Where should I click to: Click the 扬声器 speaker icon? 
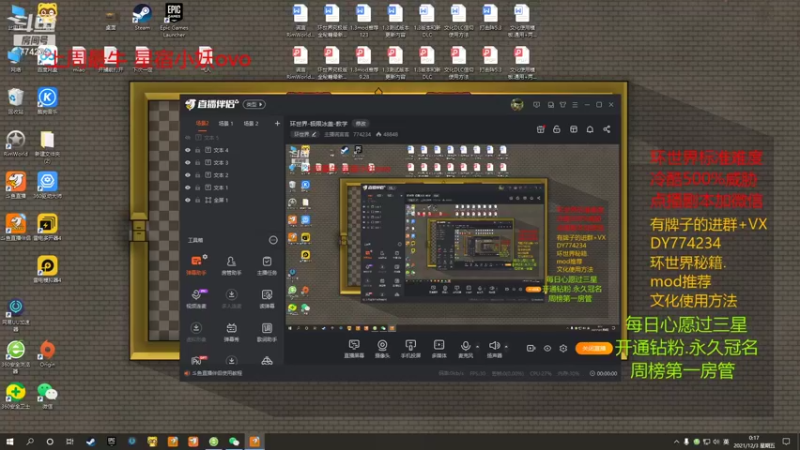point(494,346)
